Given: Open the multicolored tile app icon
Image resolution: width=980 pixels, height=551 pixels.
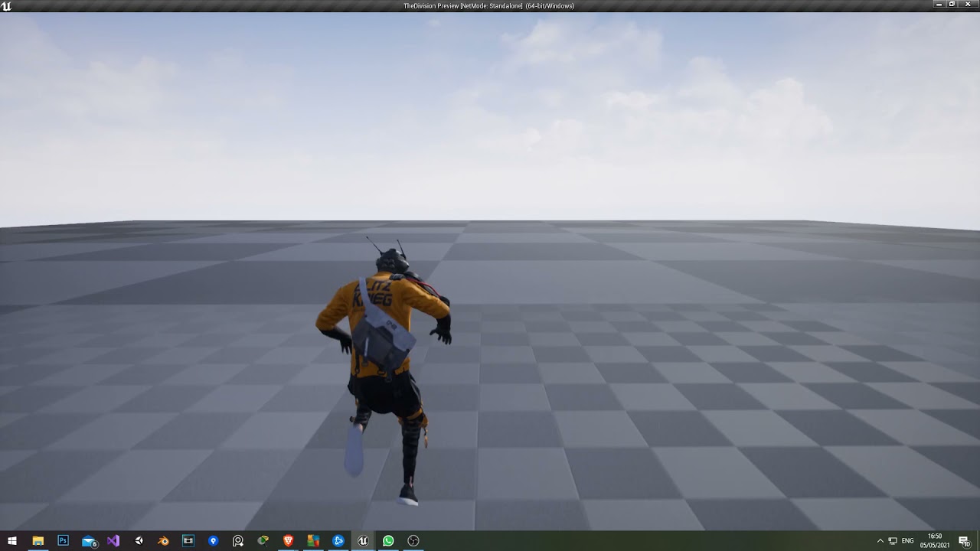Looking at the screenshot, I should [x=313, y=541].
